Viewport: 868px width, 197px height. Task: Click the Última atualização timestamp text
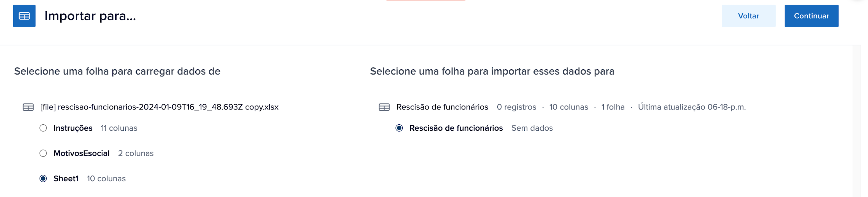coord(691,107)
